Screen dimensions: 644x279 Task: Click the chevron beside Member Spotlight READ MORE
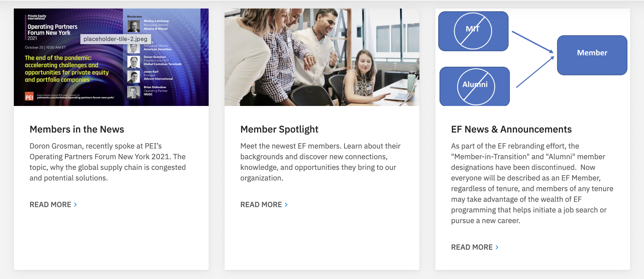click(x=286, y=205)
